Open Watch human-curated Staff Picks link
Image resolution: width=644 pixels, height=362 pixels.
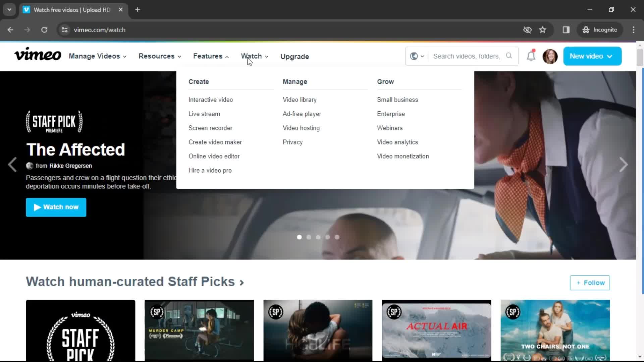click(135, 282)
